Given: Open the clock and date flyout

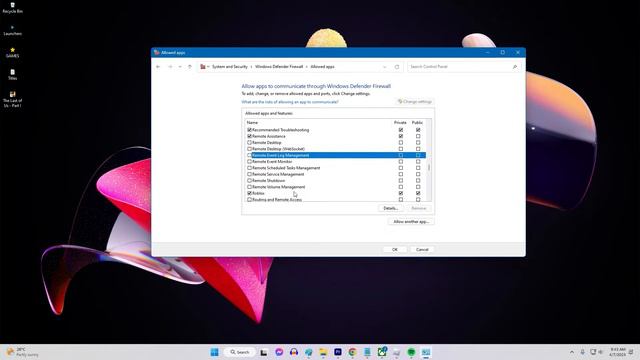Looking at the screenshot, I should tap(618, 352).
